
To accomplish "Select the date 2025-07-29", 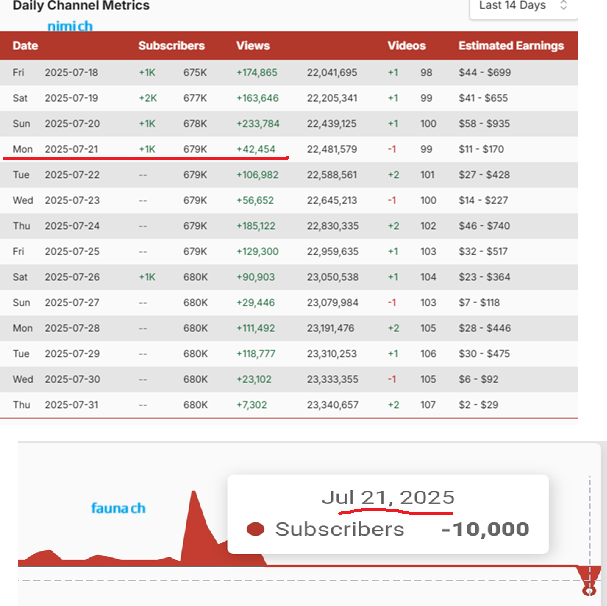I will (x=72, y=354).
